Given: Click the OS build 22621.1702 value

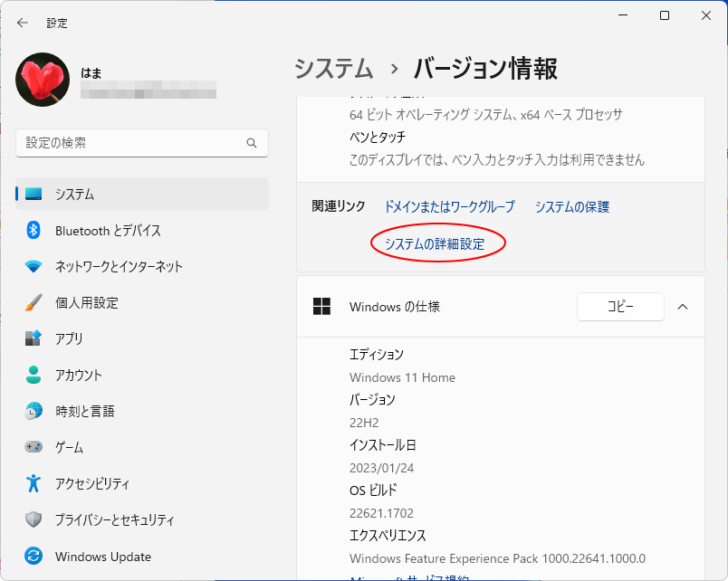Looking at the screenshot, I should (x=381, y=513).
